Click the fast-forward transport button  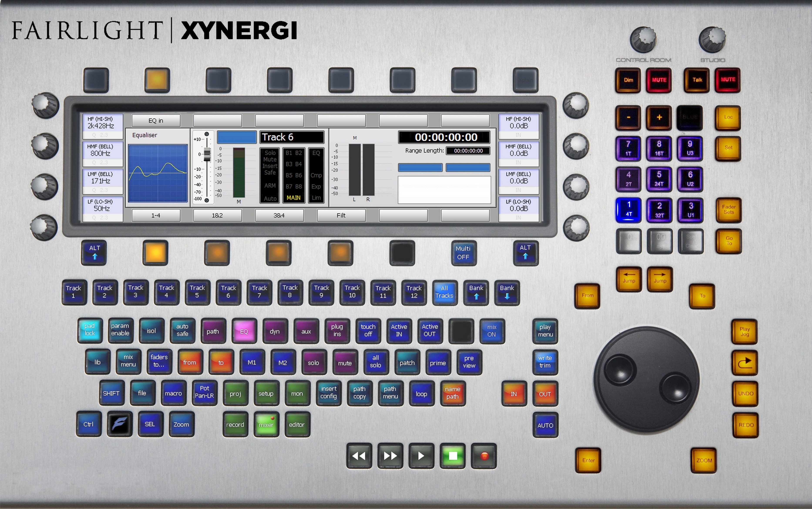390,456
